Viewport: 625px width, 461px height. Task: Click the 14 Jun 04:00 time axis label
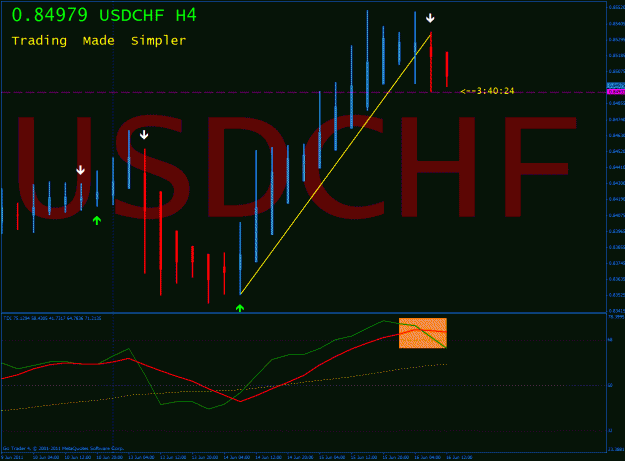(236, 457)
